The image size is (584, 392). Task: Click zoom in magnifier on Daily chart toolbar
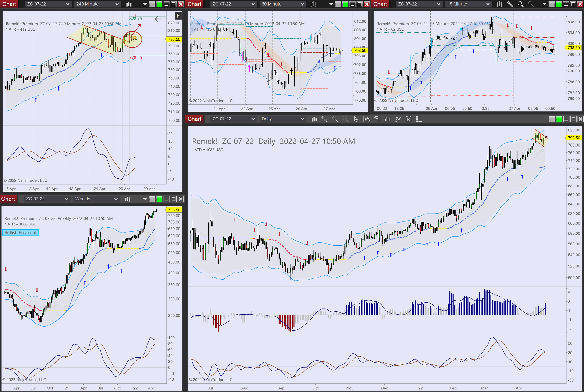point(335,119)
